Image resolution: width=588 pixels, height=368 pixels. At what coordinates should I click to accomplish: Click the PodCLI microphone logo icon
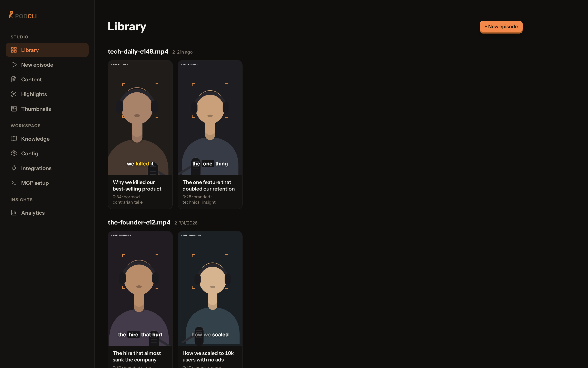pyautogui.click(x=11, y=15)
